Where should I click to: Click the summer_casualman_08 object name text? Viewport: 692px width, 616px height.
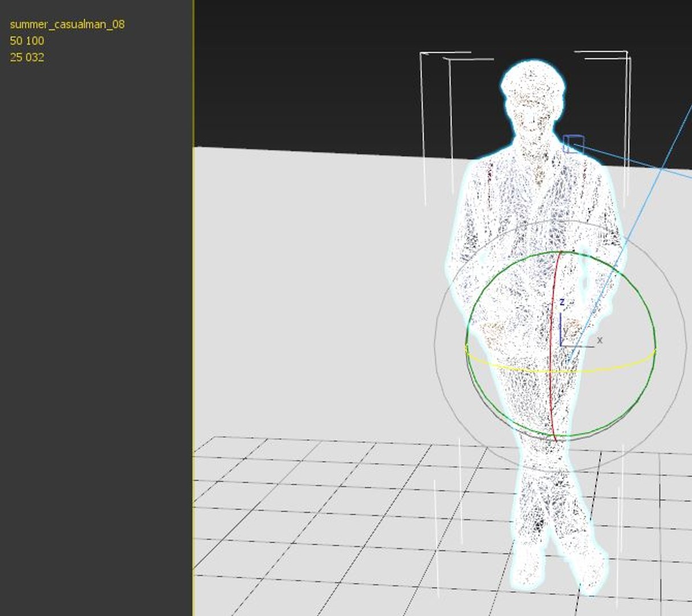click(x=67, y=25)
